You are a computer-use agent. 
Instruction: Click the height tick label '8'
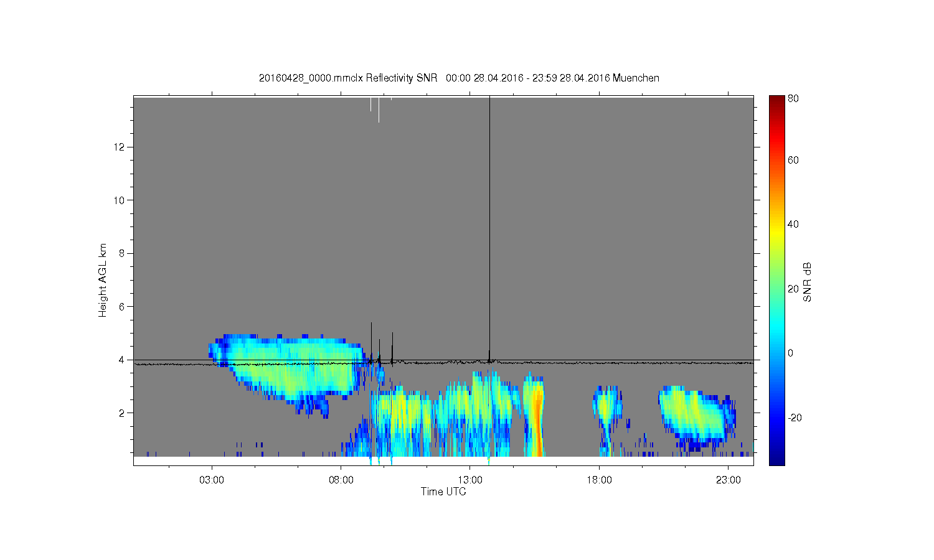[123, 253]
